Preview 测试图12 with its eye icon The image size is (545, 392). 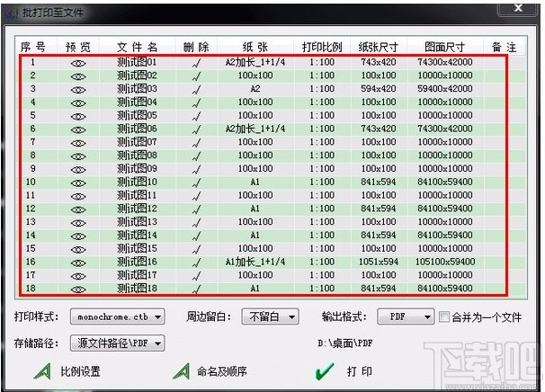click(x=78, y=209)
